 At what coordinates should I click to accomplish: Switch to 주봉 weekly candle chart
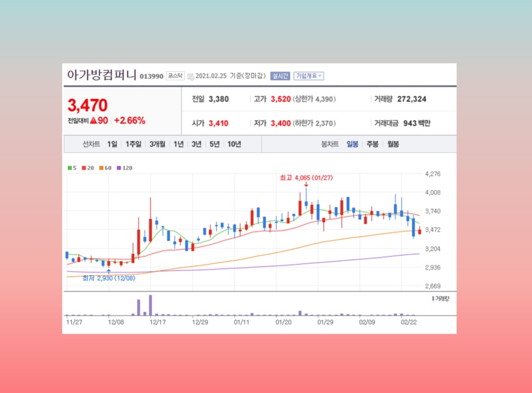(372, 144)
